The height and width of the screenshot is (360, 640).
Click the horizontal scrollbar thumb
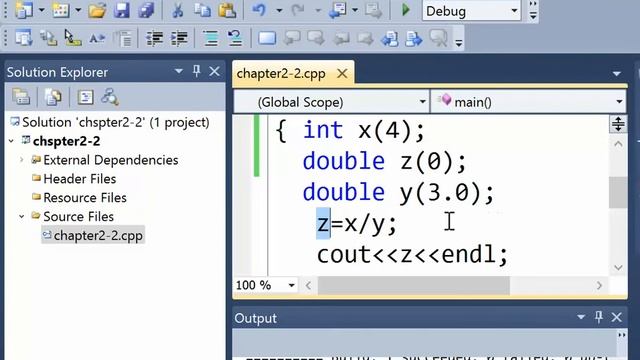(414, 285)
